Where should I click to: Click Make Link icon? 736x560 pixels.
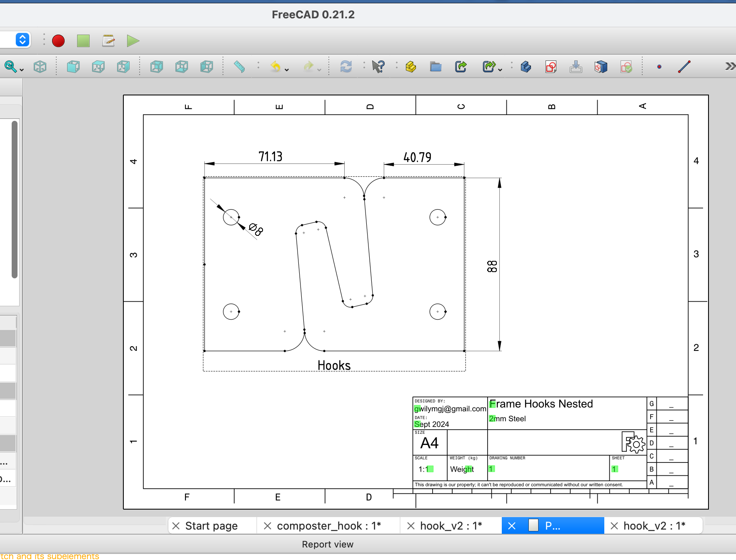tap(461, 67)
